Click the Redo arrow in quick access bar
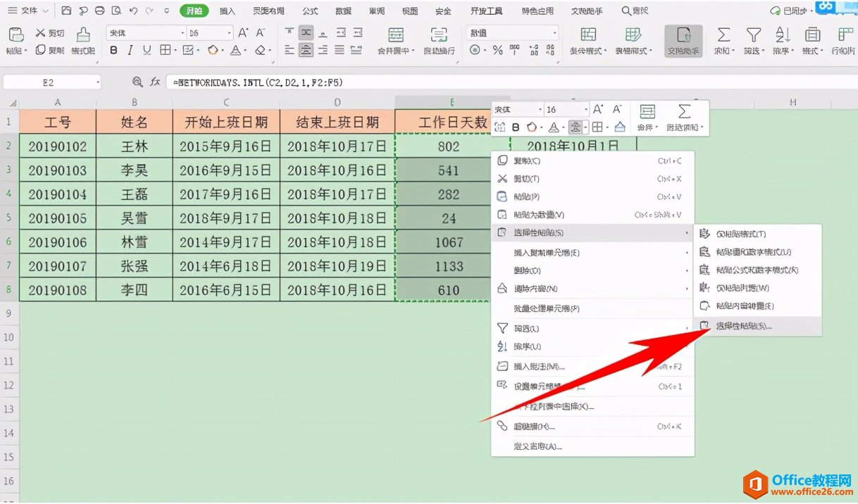Image resolution: width=858 pixels, height=504 pixels. [x=149, y=11]
